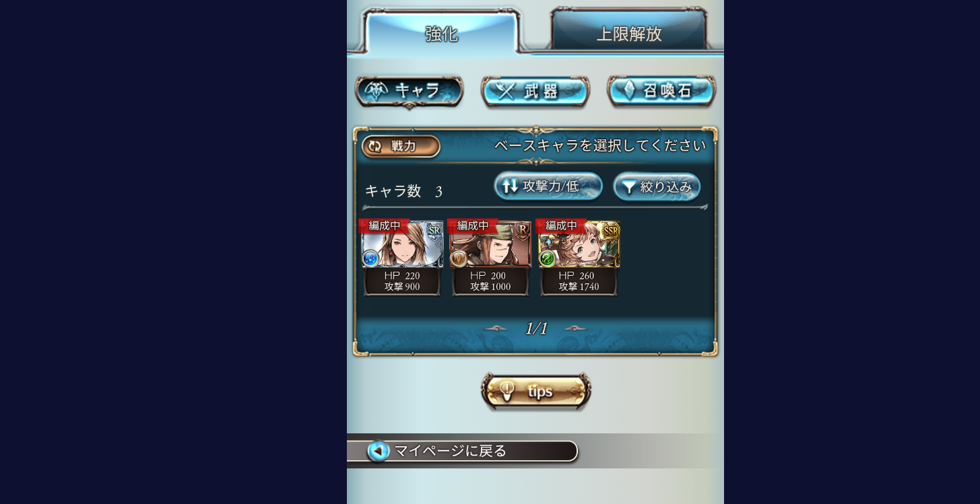The image size is (980, 504).
Task: Open the 絞り込み filter options
Action: (x=657, y=187)
